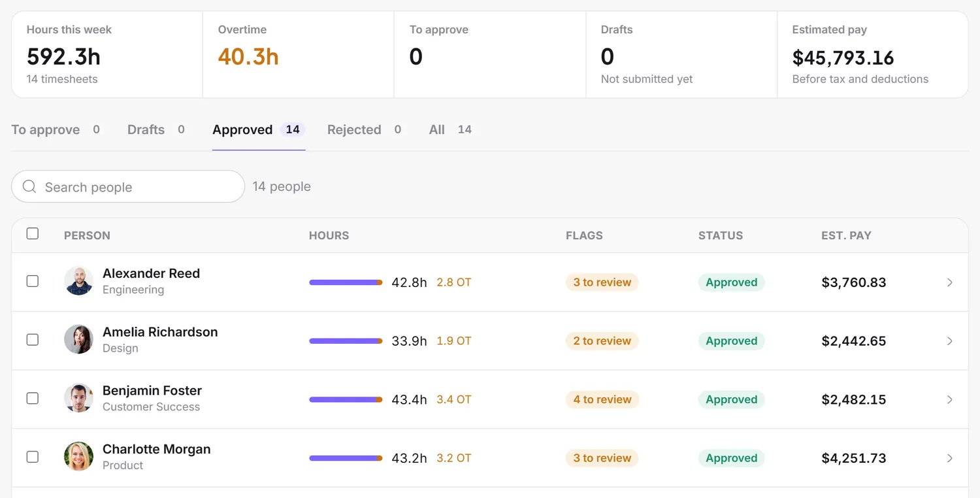This screenshot has height=498, width=980.
Task: Click the HOURS column header
Action: (x=329, y=235)
